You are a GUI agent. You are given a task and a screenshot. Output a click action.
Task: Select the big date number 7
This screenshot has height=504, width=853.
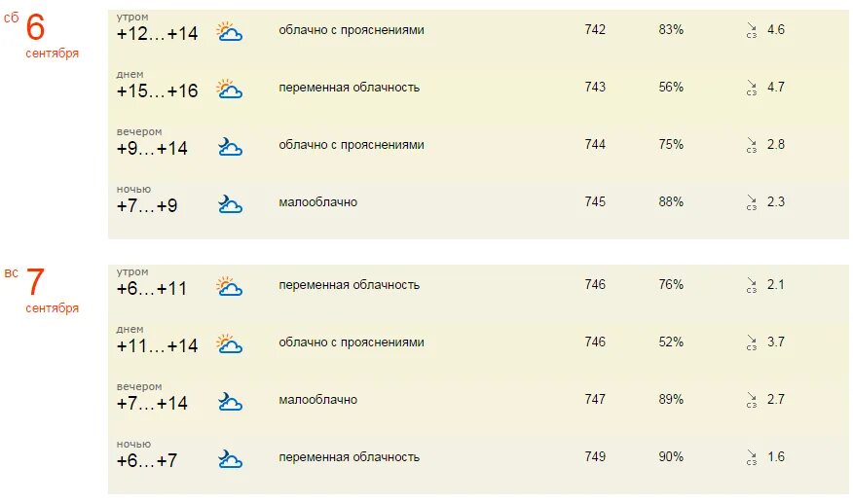click(35, 281)
